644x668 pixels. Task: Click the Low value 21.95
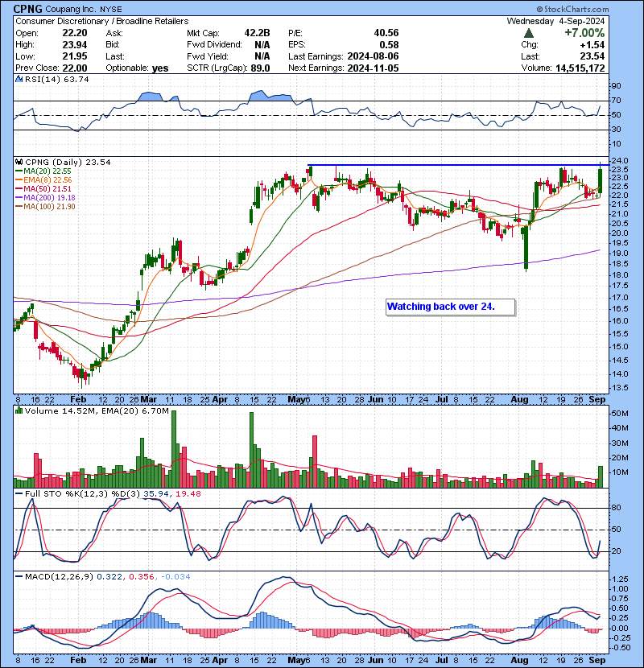[x=75, y=56]
